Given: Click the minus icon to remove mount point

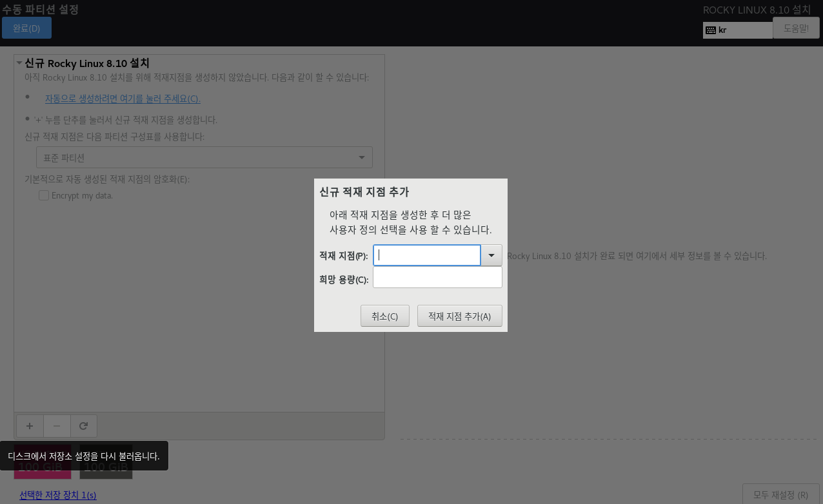Looking at the screenshot, I should click(x=57, y=426).
